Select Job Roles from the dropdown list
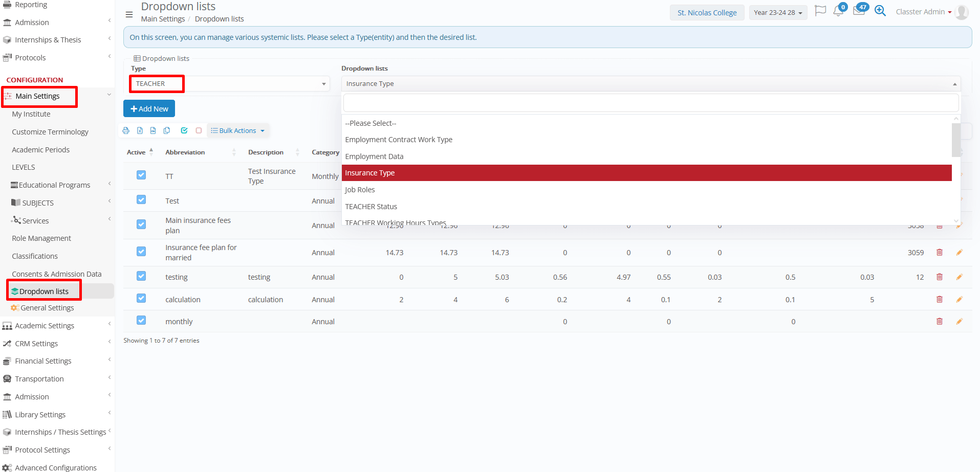Image resolution: width=980 pixels, height=472 pixels. tap(360, 190)
